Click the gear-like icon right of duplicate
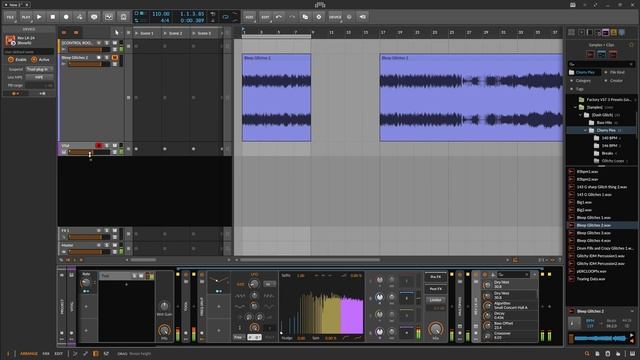Screen dimensions: 640x360 319,17
